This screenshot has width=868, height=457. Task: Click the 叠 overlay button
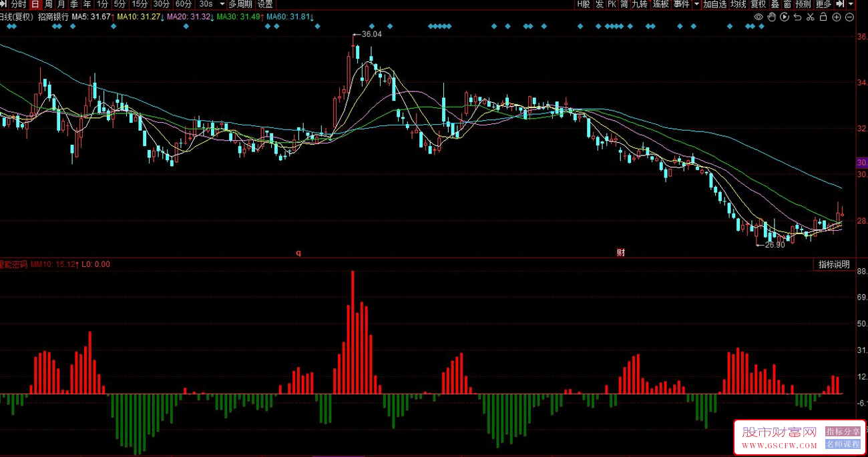(775, 4)
